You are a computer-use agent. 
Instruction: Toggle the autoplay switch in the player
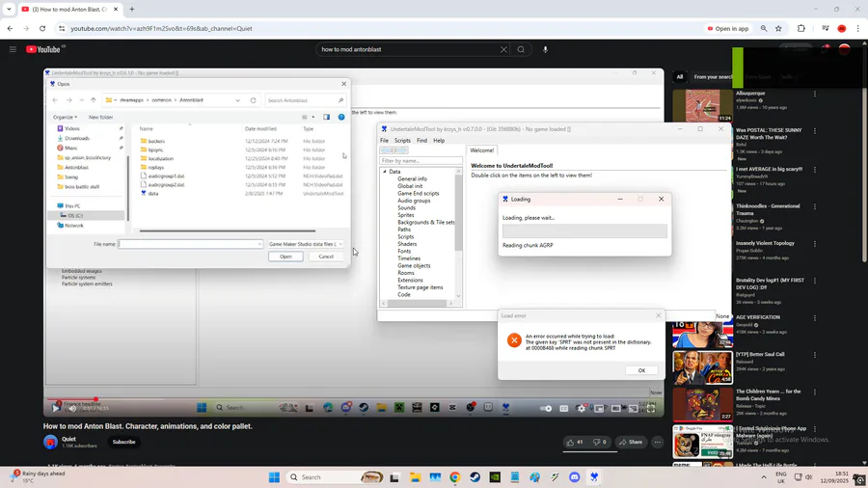coord(546,408)
